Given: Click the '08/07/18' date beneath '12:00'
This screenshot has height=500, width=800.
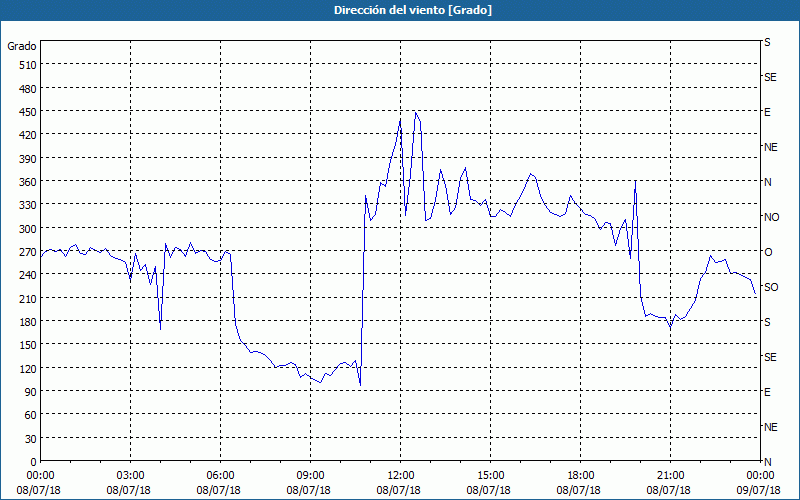Looking at the screenshot, I should click(x=398, y=490).
